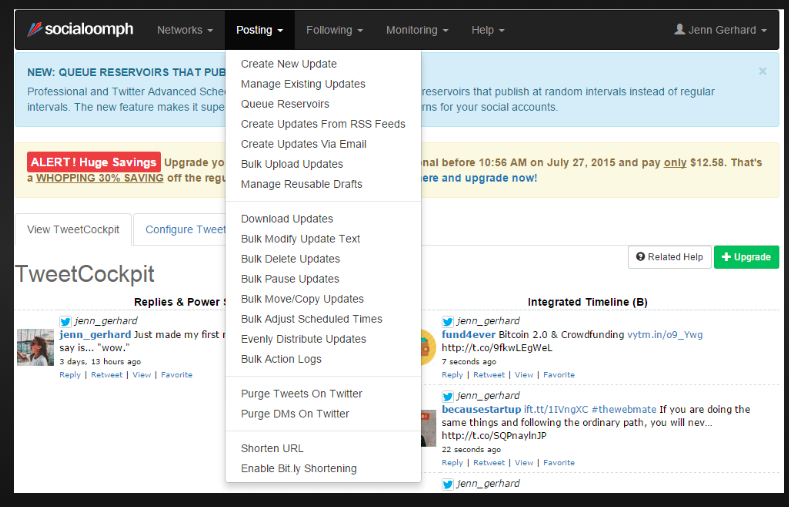The width and height of the screenshot is (789, 507).
Task: Expand the Jenn Gerhard account menu
Action: tap(720, 30)
